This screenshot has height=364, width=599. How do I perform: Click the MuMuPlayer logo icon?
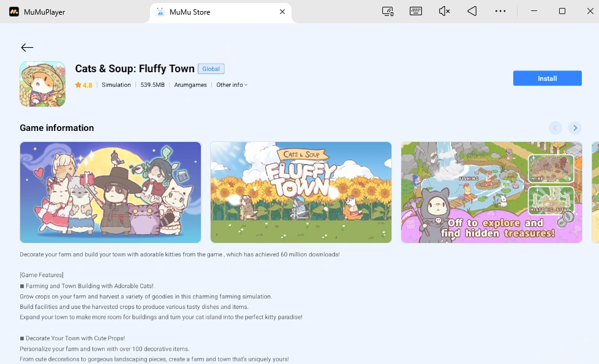pos(14,12)
